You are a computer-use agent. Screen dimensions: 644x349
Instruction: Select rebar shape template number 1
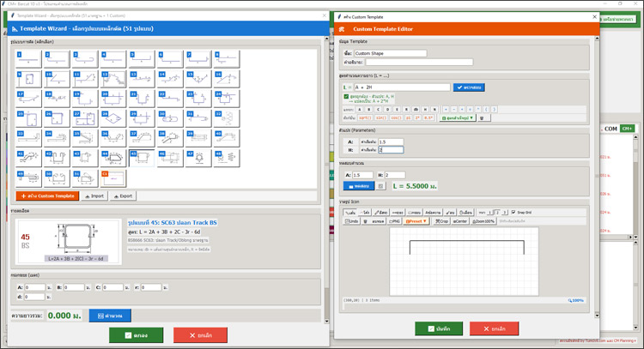[x=28, y=59]
